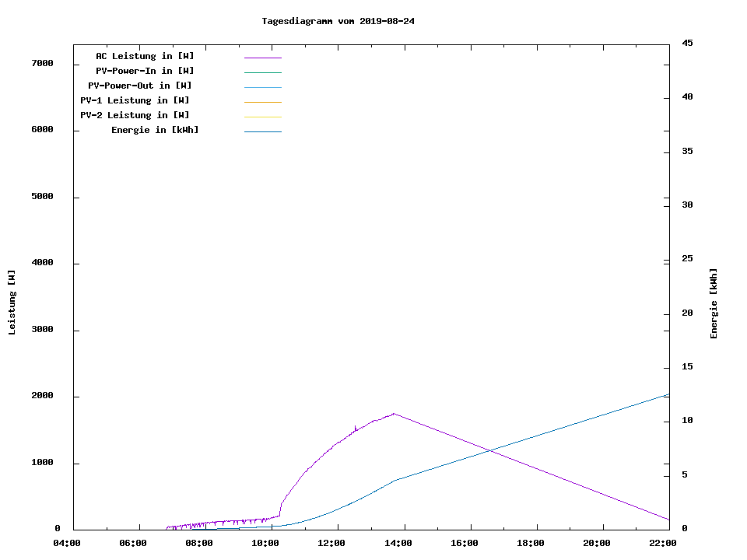The height and width of the screenshot is (560, 747).
Task: Click the peak of the purple power curve
Action: click(395, 414)
